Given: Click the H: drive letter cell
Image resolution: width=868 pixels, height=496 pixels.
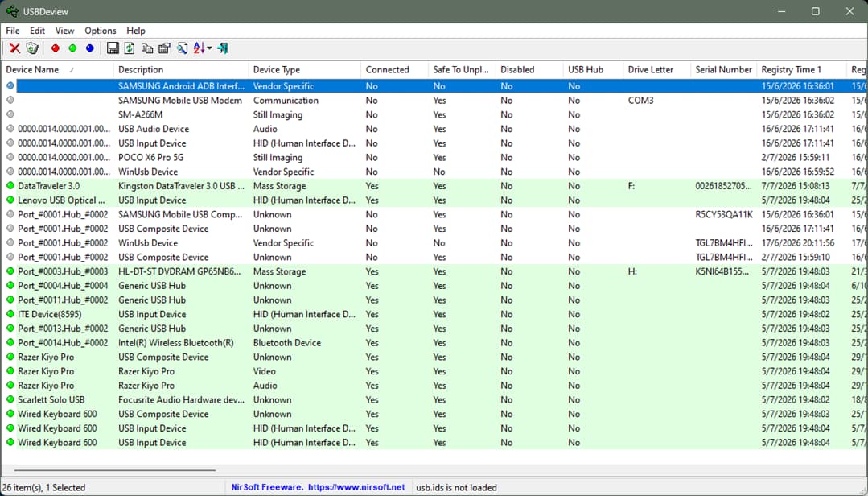Looking at the screenshot, I should pos(632,271).
